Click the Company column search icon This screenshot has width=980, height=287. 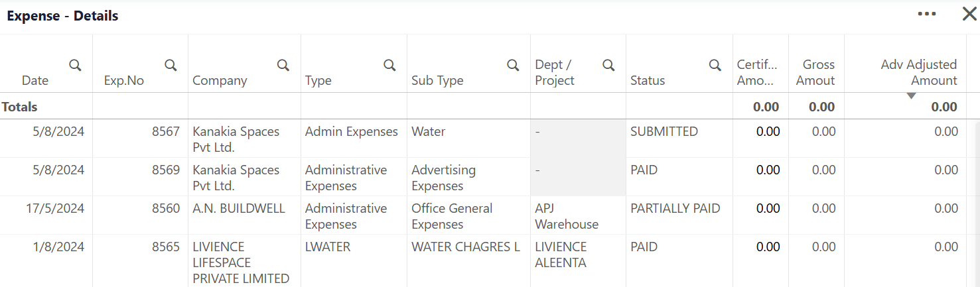(x=283, y=65)
